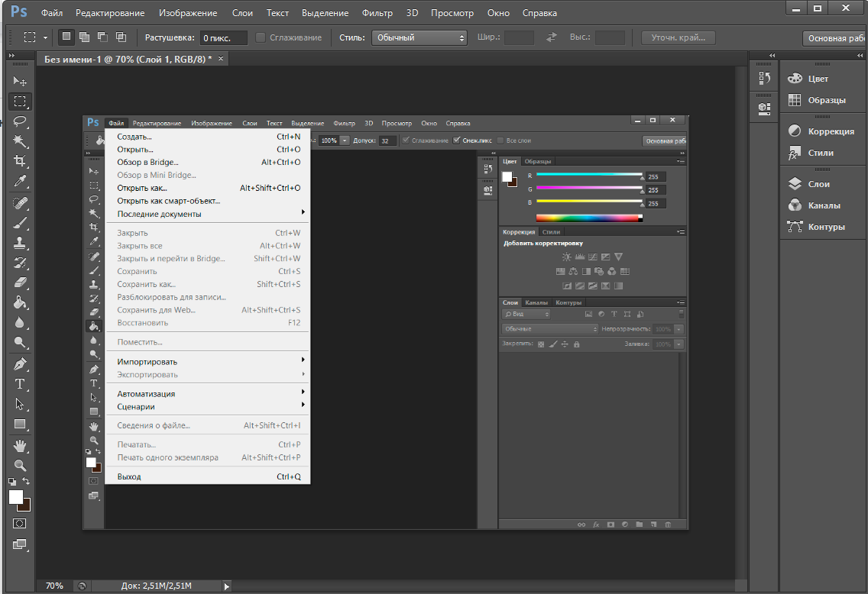Viewport: 868px width, 594px height.
Task: Open the Слои menu in main menu bar
Action: click(242, 13)
